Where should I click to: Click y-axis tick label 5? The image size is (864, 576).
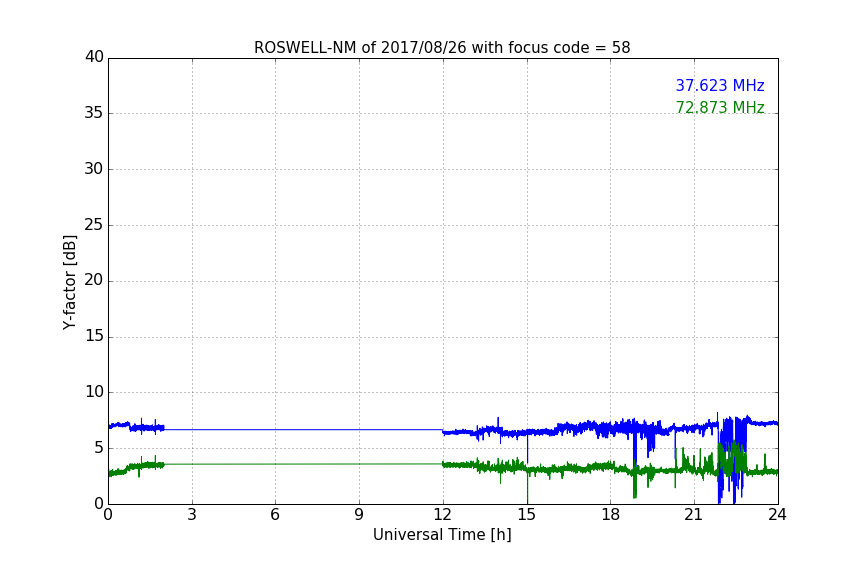click(99, 448)
